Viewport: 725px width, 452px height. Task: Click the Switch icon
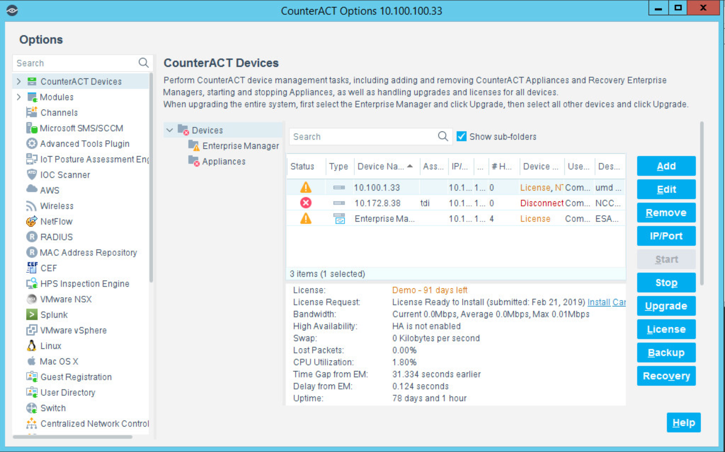coord(31,408)
